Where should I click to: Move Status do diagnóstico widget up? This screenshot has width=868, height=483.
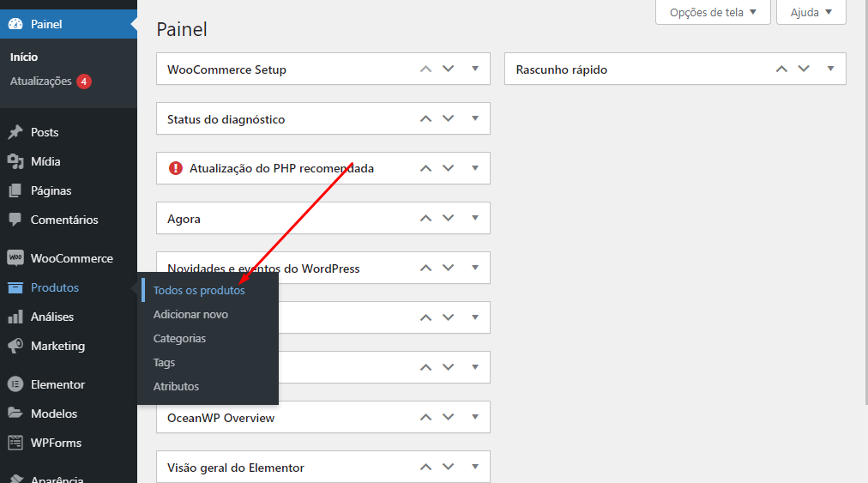[x=425, y=118]
